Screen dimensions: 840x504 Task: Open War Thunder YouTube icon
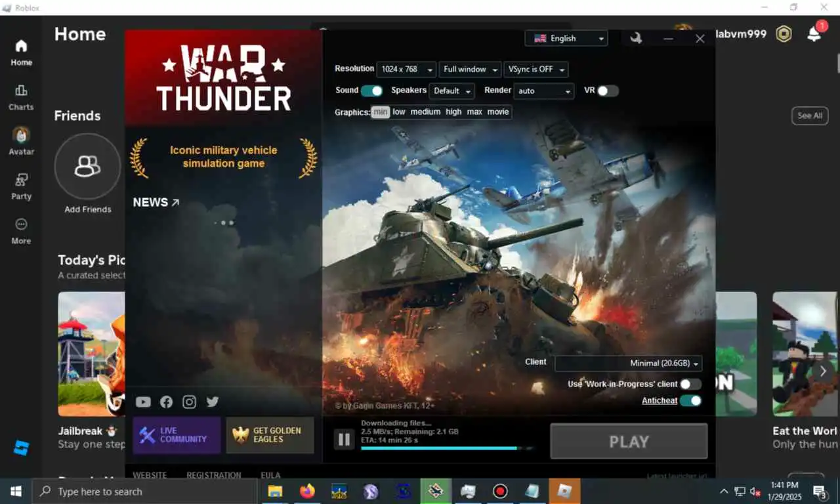pos(143,402)
